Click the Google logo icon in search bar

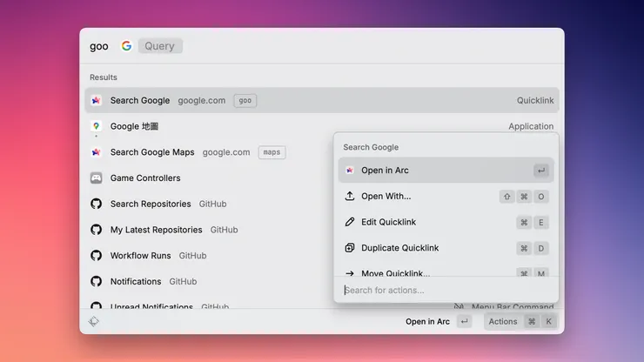pyautogui.click(x=126, y=45)
